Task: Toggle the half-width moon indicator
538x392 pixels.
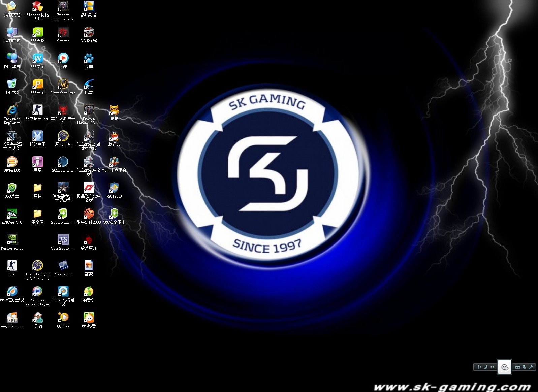Action: (485, 367)
